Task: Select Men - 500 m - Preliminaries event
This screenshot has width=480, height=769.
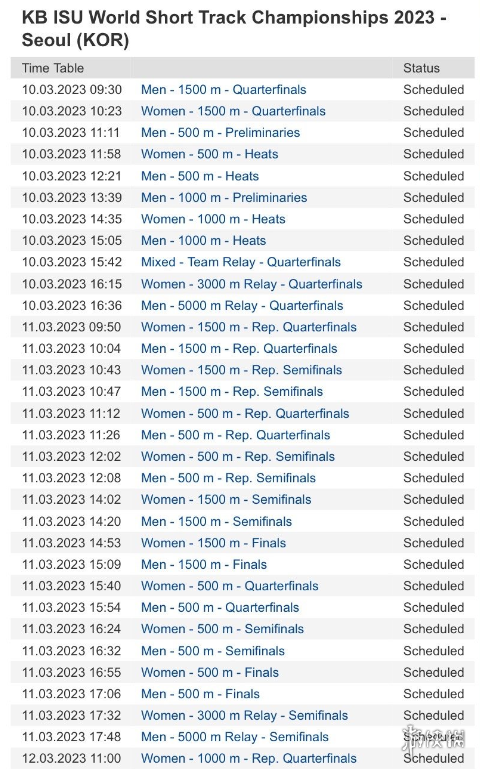Action: pyautogui.click(x=221, y=133)
